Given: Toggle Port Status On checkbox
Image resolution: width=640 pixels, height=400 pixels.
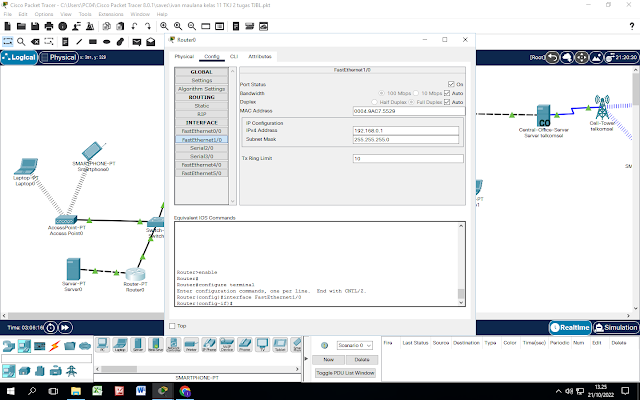Looking at the screenshot, I should pyautogui.click(x=451, y=84).
